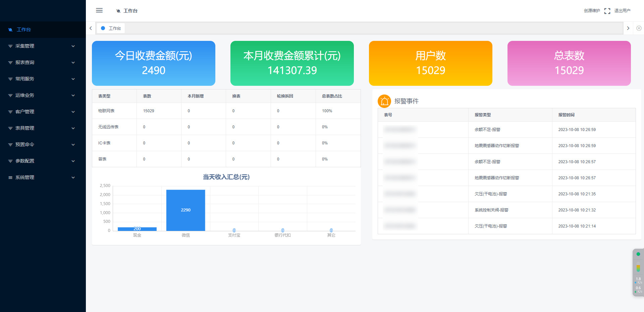
Task: Click the 今日收费金额 blue card
Action: [x=154, y=63]
